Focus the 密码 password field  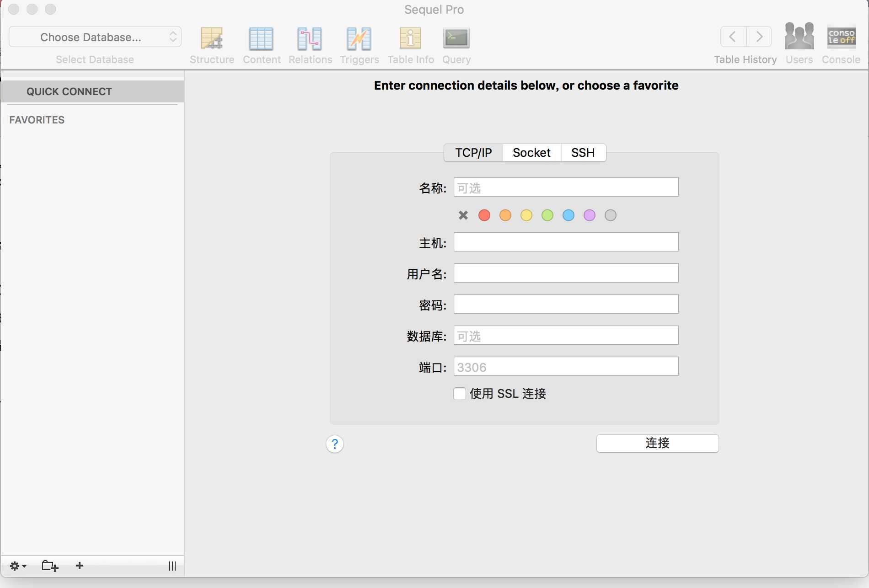566,304
